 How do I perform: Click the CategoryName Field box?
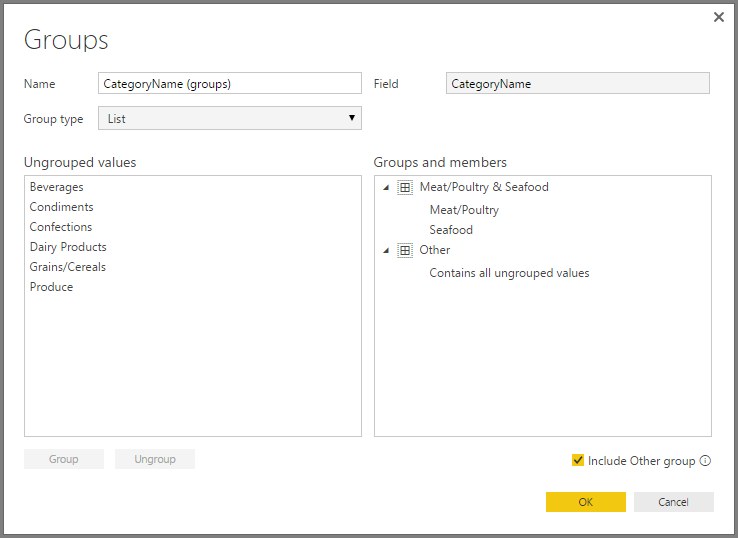click(578, 83)
